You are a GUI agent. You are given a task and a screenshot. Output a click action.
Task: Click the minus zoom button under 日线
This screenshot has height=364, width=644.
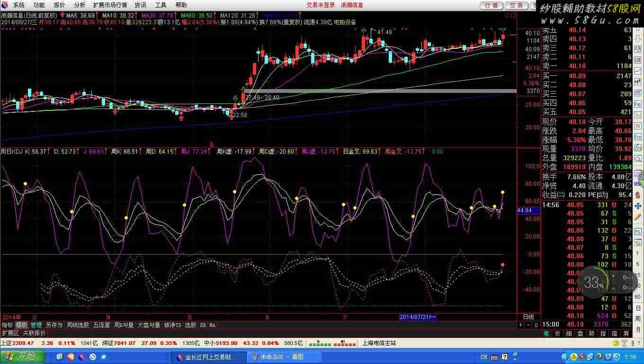click(x=528, y=325)
